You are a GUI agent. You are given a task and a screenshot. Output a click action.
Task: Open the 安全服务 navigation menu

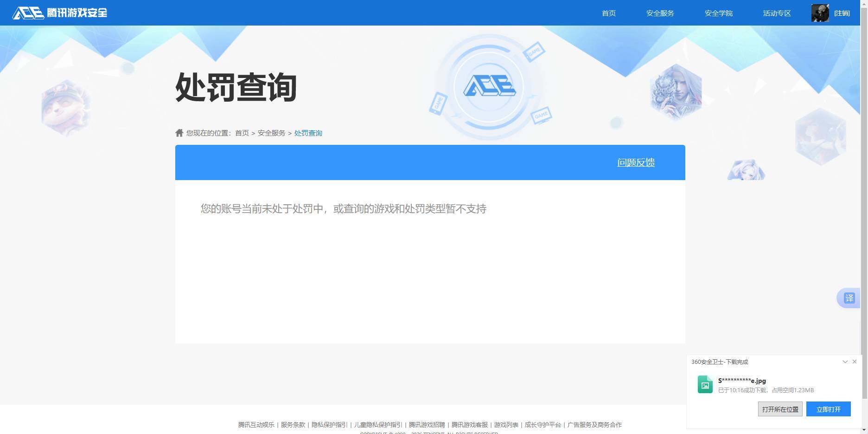660,13
